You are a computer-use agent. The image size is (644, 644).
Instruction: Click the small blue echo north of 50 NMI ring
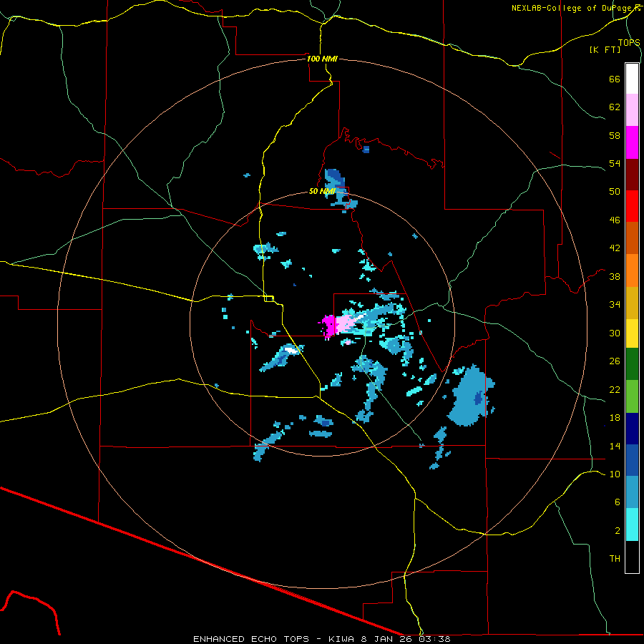point(366,150)
